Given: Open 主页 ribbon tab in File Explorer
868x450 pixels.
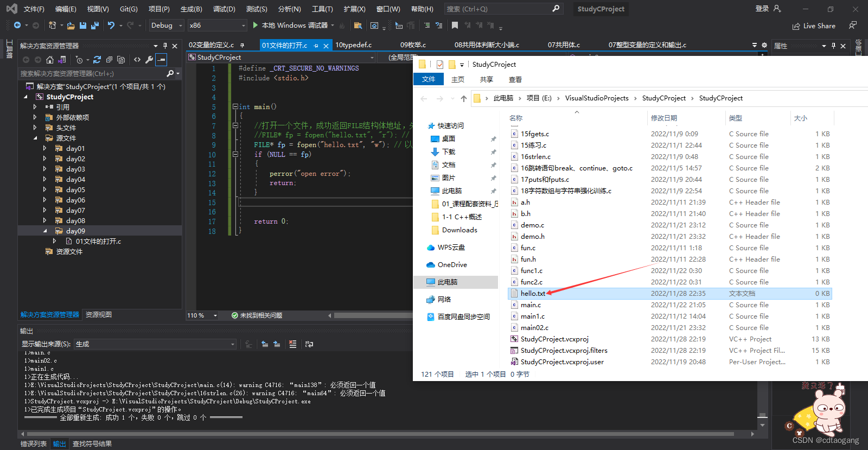Looking at the screenshot, I should click(x=458, y=79).
